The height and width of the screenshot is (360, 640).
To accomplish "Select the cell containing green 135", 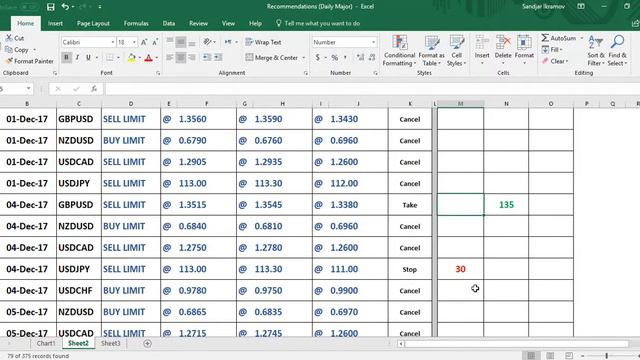I will (x=506, y=205).
